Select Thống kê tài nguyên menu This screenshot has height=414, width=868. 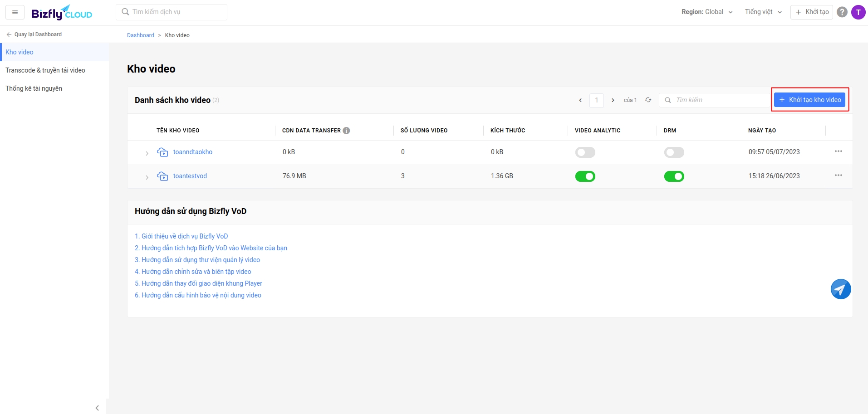tap(34, 88)
